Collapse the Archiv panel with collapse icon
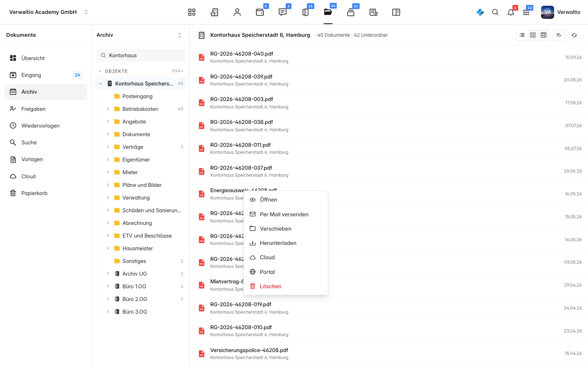588x368 pixels. coord(180,35)
